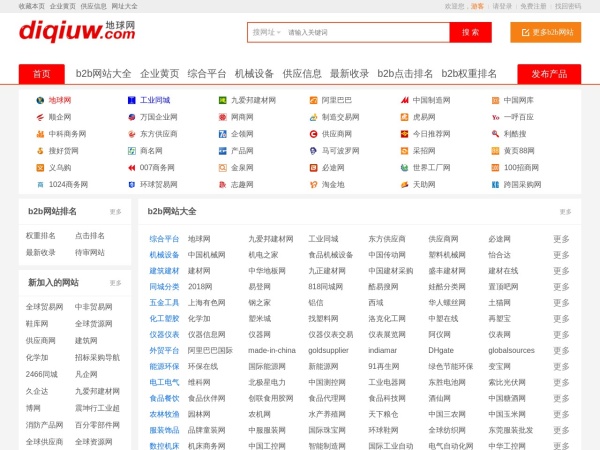
Task: Click 更多 at the end of the 能源环保 row
Action: click(x=561, y=367)
